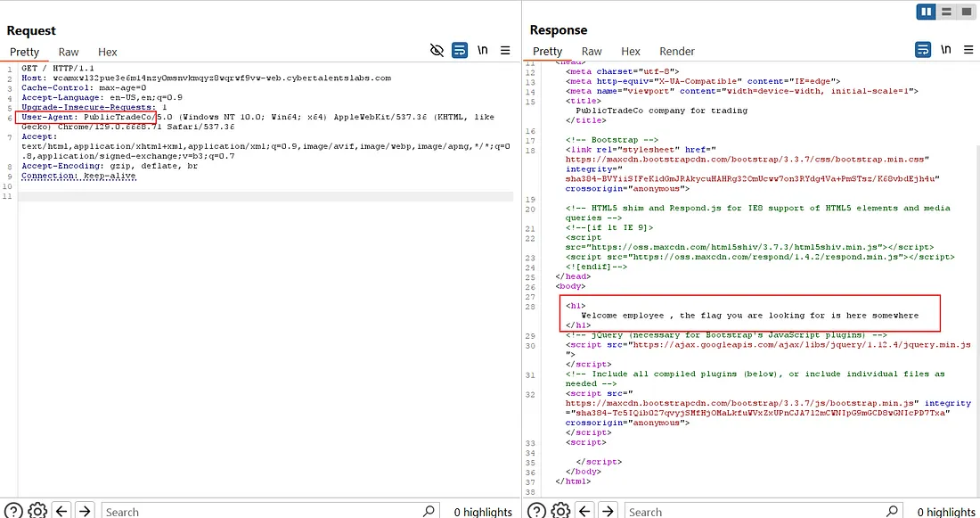Open the Request panel hamburger menu
The image size is (980, 518).
point(505,50)
